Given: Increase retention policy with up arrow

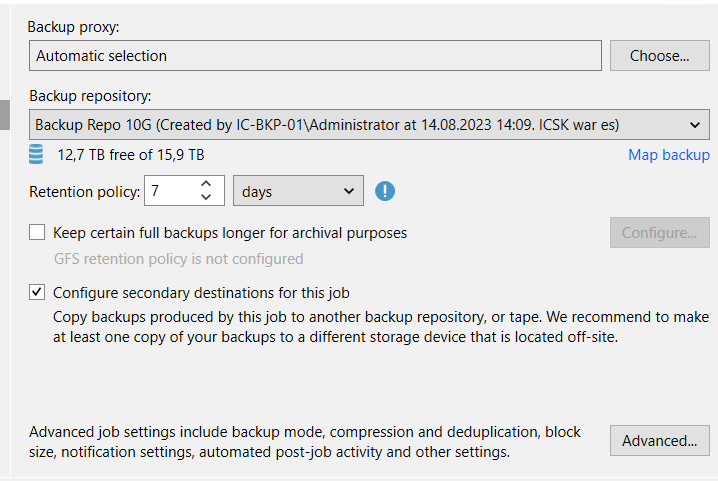Looking at the screenshot, I should point(206,184).
